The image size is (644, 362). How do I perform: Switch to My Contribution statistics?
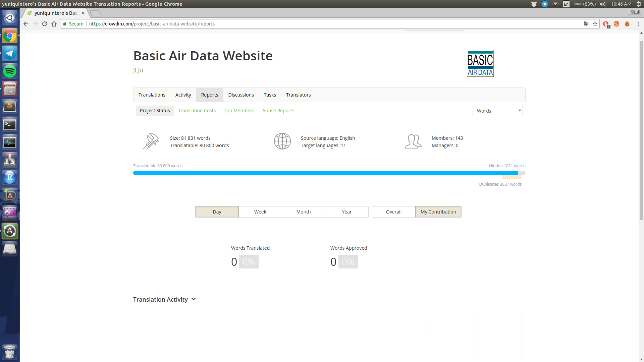point(438,212)
